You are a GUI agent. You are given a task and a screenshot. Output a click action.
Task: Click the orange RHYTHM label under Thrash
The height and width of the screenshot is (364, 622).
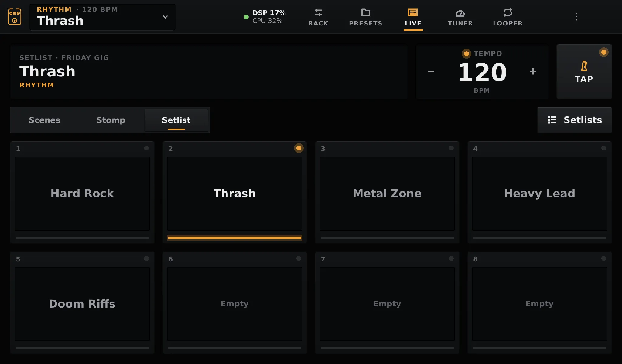tap(37, 85)
